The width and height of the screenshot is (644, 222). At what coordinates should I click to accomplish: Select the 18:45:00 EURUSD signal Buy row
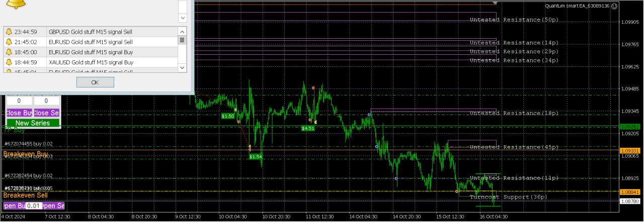[91, 52]
